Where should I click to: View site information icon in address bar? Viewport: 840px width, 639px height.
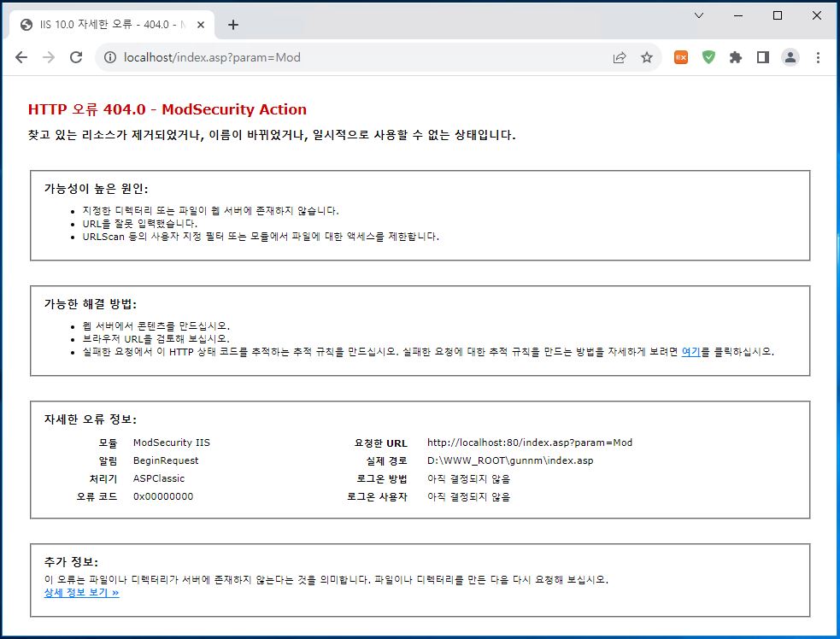(110, 57)
